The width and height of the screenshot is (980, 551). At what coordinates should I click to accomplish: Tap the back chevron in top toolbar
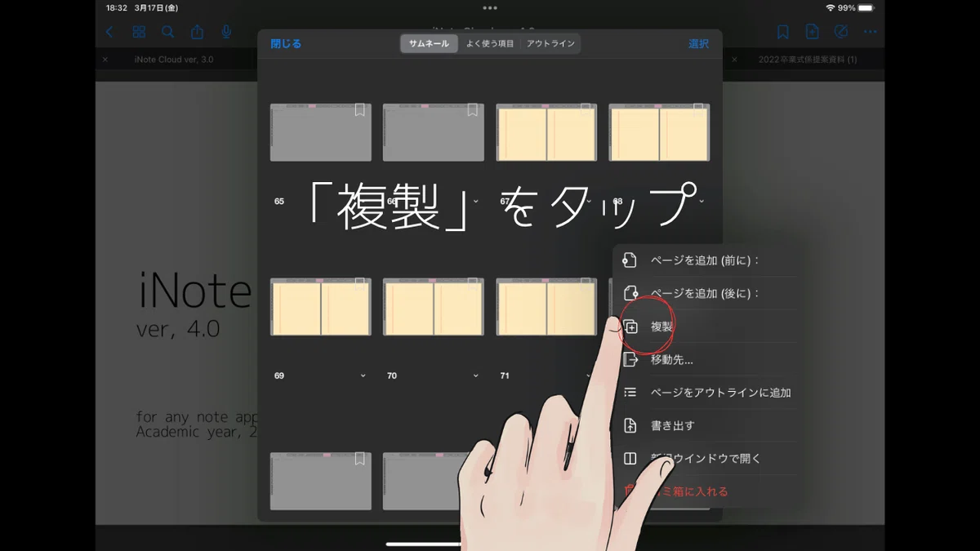point(110,32)
